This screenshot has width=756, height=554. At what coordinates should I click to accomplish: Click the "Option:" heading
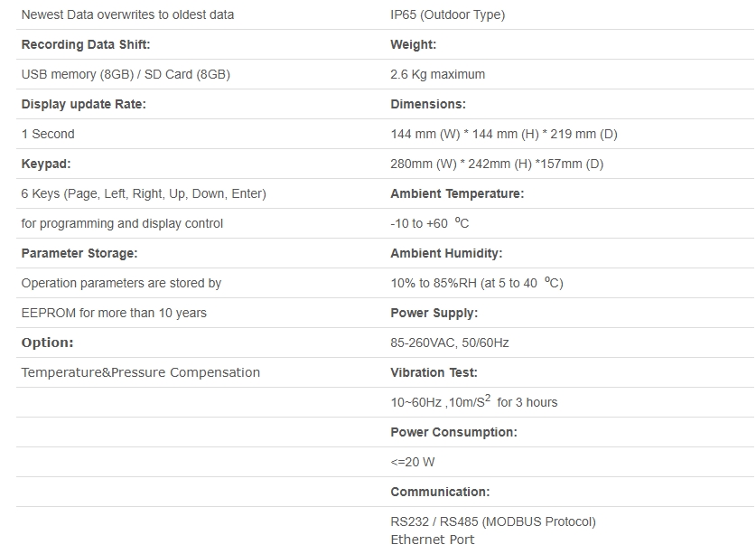[47, 343]
